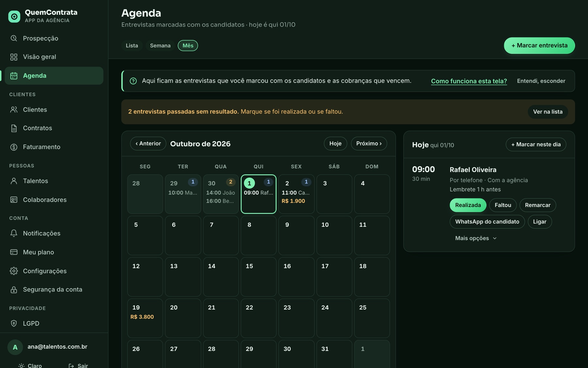Jump to today with the Hoje button
This screenshot has height=368, width=588.
335,144
